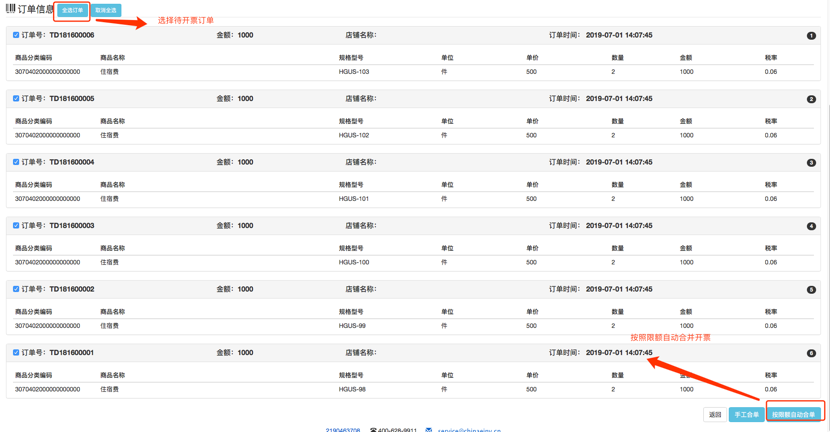
Task: Toggle checkbox for order TD181600004
Action: click(x=16, y=162)
